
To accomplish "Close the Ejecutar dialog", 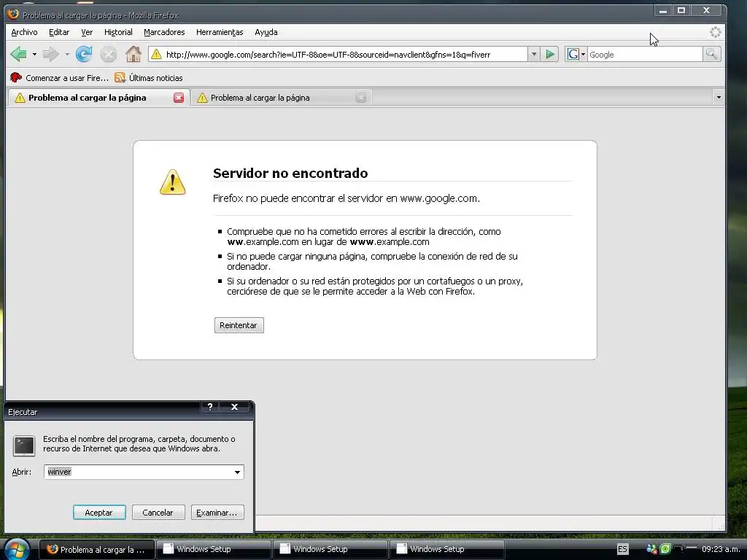I will [234, 407].
